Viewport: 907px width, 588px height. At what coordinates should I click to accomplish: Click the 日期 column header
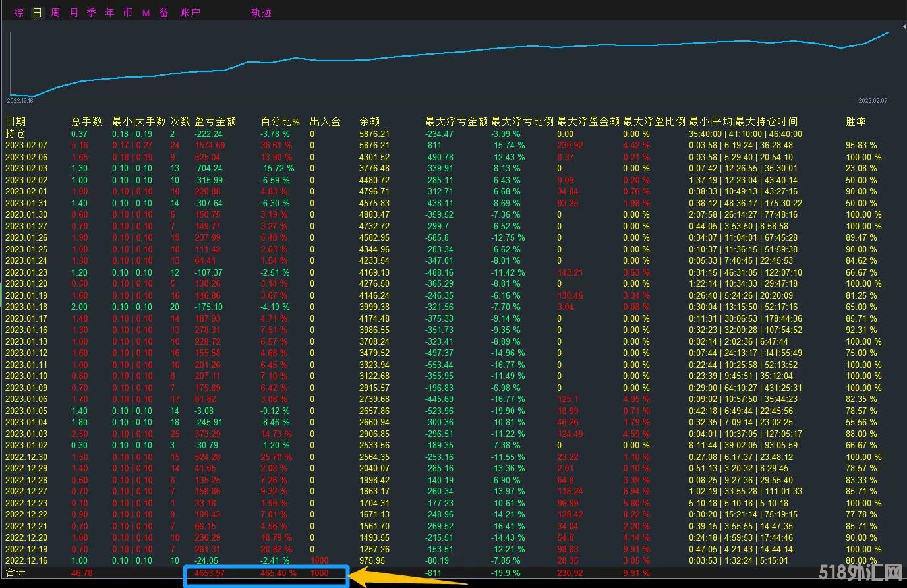pos(16,121)
